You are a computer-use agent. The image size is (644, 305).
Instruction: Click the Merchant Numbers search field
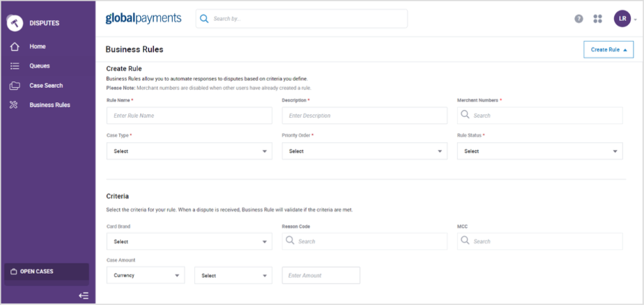539,116
